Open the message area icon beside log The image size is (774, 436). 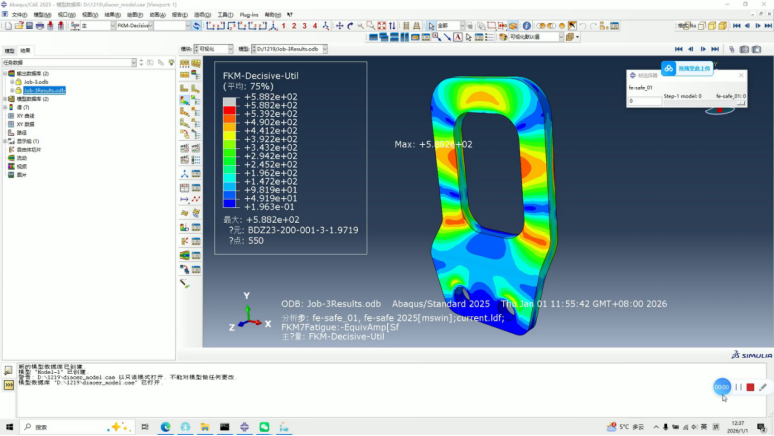tap(8, 370)
